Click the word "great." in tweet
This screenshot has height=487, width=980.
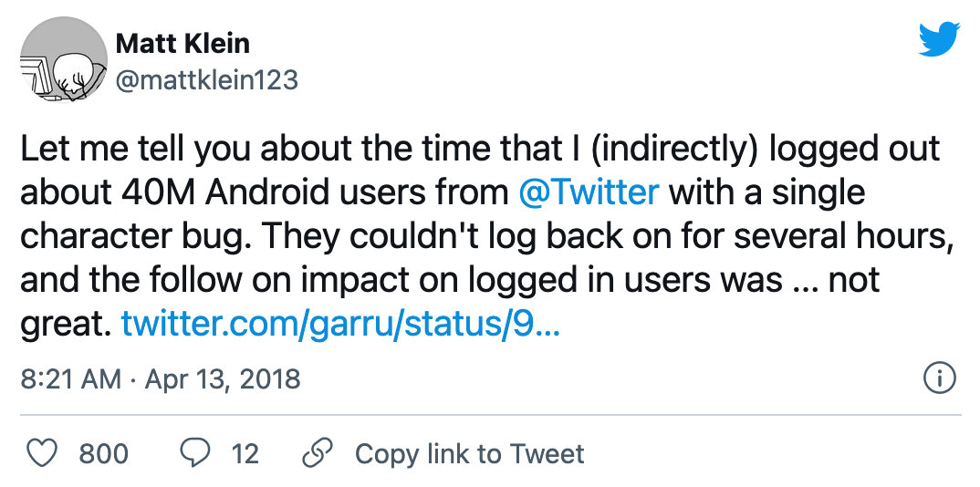(x=65, y=323)
